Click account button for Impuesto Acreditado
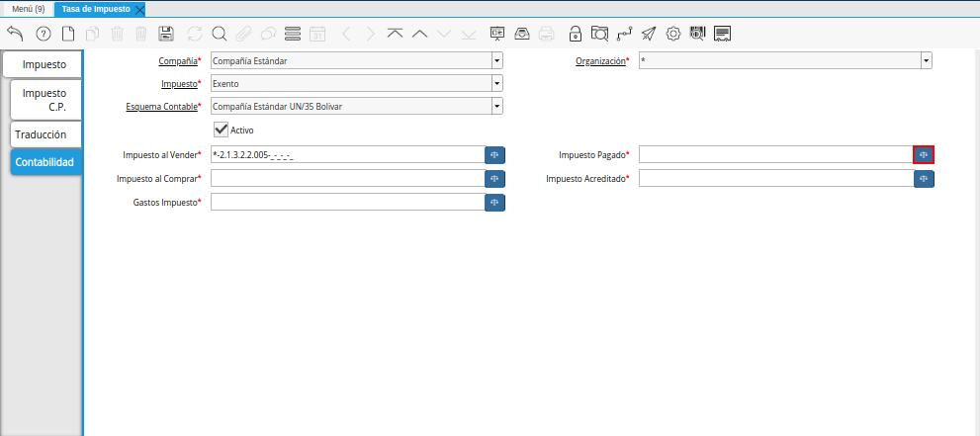Screen dimensions: 980x436 coord(924,179)
